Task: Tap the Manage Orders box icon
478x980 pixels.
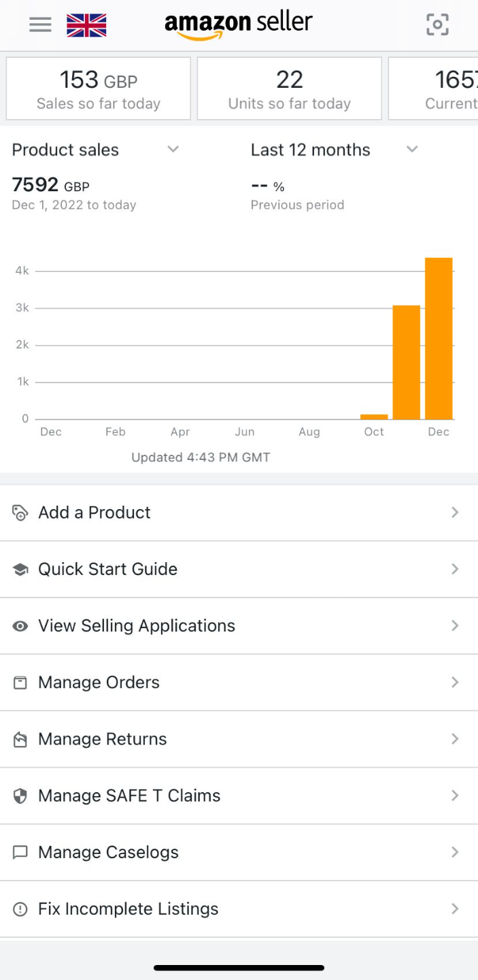Action: click(20, 683)
